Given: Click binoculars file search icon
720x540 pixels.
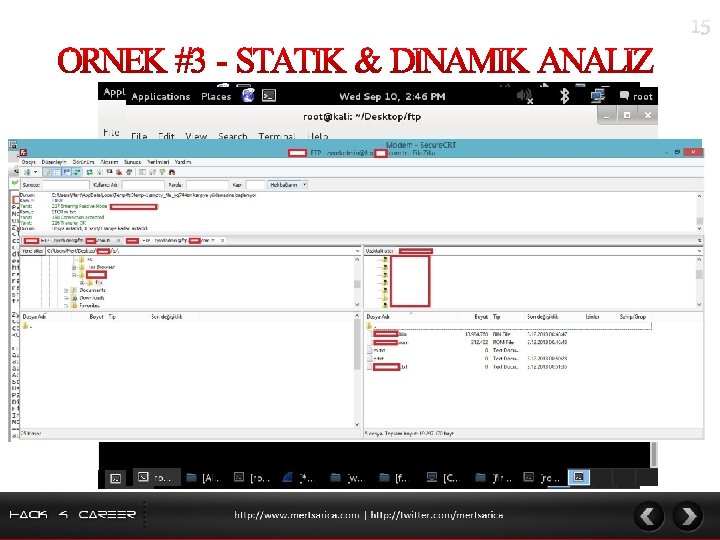Looking at the screenshot, I should click(x=172, y=172).
